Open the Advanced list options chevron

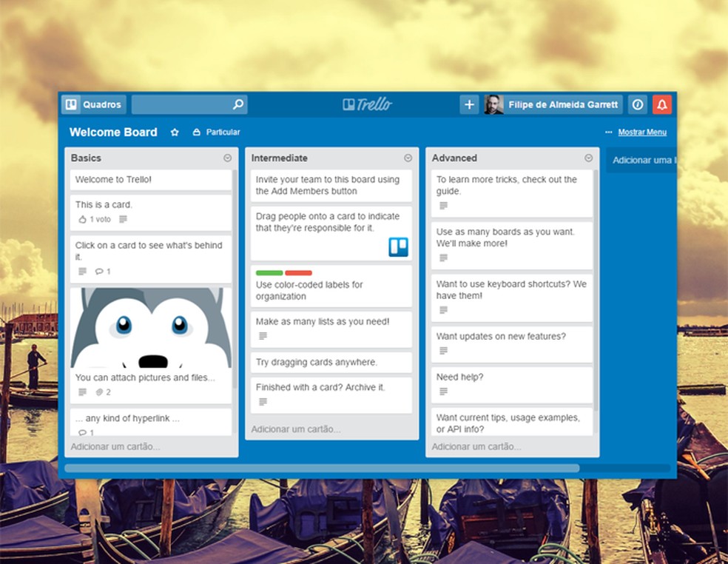click(588, 158)
